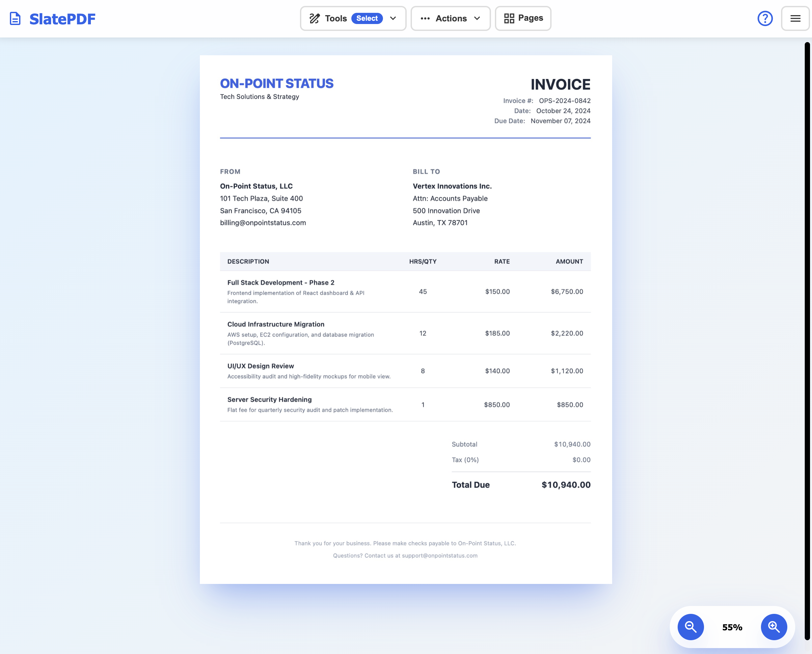This screenshot has width=812, height=654.
Task: Click the billing@onpointstatus.com email address
Action: 263,223
